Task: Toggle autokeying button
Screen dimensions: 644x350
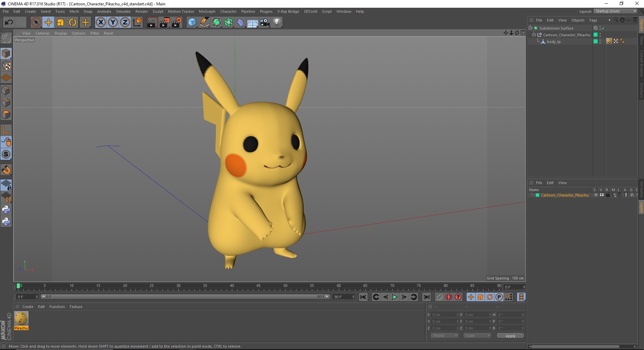Action: pos(448,297)
